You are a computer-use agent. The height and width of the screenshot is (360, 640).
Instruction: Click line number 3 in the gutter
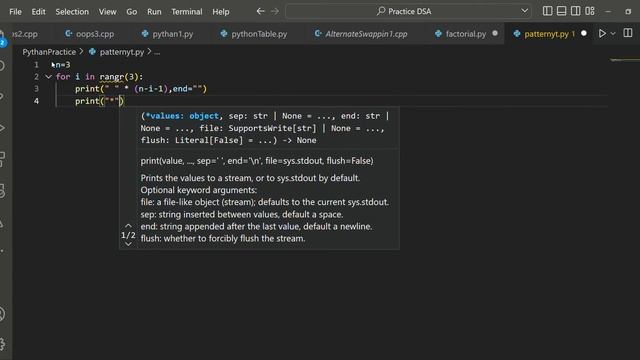(36, 89)
